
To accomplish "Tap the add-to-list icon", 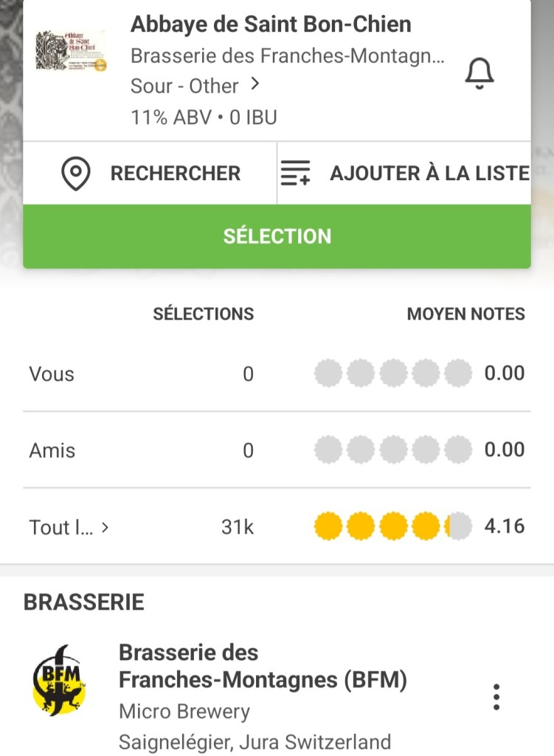I will tap(296, 173).
